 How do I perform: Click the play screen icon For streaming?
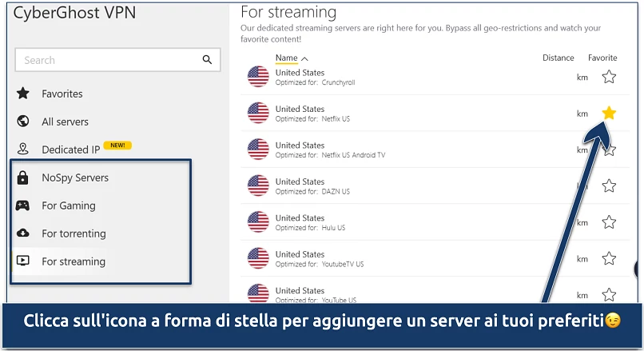22,261
